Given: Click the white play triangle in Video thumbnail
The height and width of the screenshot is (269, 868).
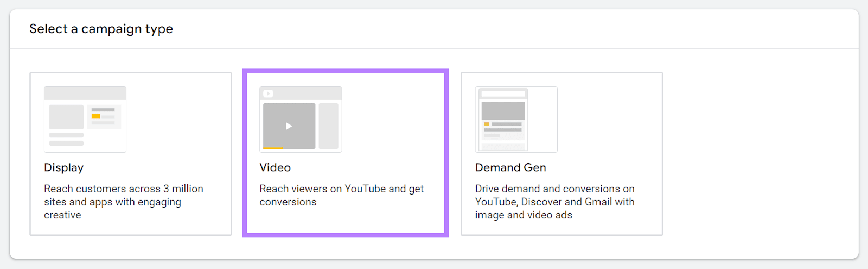Looking at the screenshot, I should click(289, 126).
